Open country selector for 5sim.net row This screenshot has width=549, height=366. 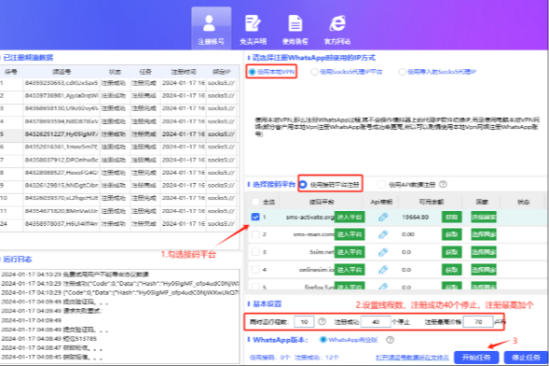[484, 252]
